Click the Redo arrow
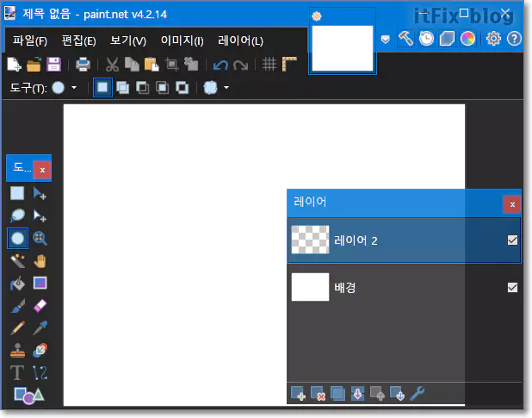The height and width of the screenshot is (418, 532). (x=240, y=65)
